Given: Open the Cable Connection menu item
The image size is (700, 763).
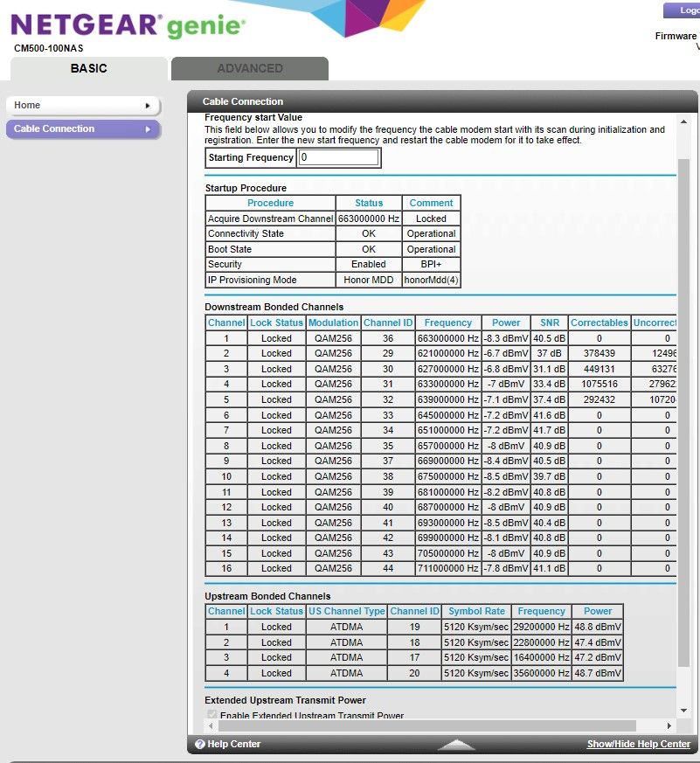Looking at the screenshot, I should 83,129.
